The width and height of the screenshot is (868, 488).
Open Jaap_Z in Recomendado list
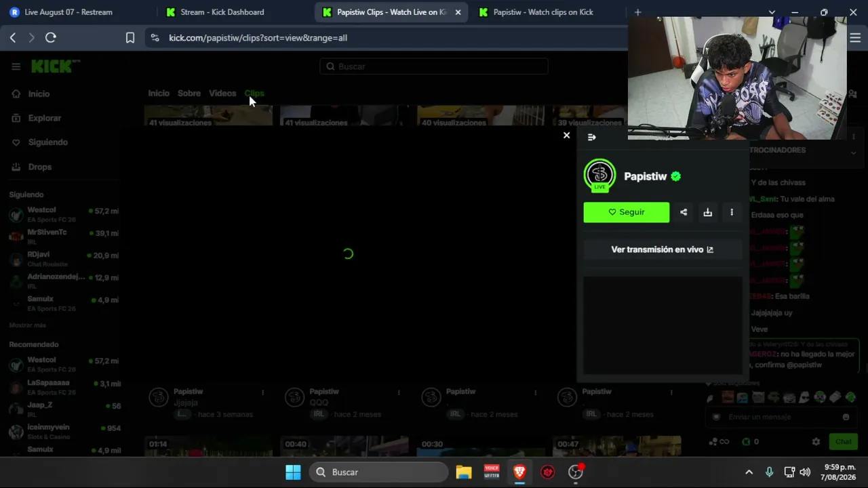pyautogui.click(x=64, y=409)
